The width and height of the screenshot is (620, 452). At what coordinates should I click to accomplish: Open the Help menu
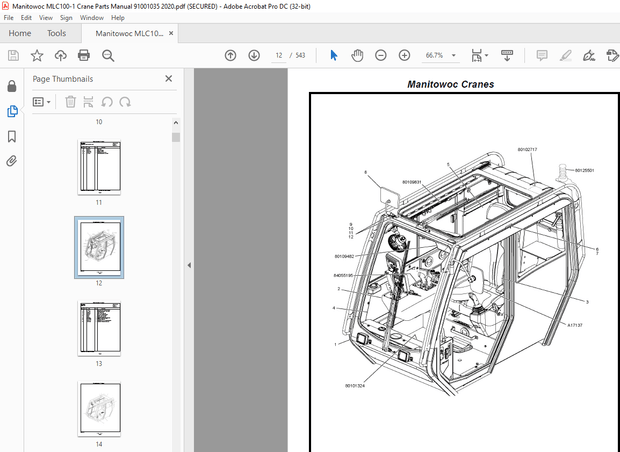[117, 18]
